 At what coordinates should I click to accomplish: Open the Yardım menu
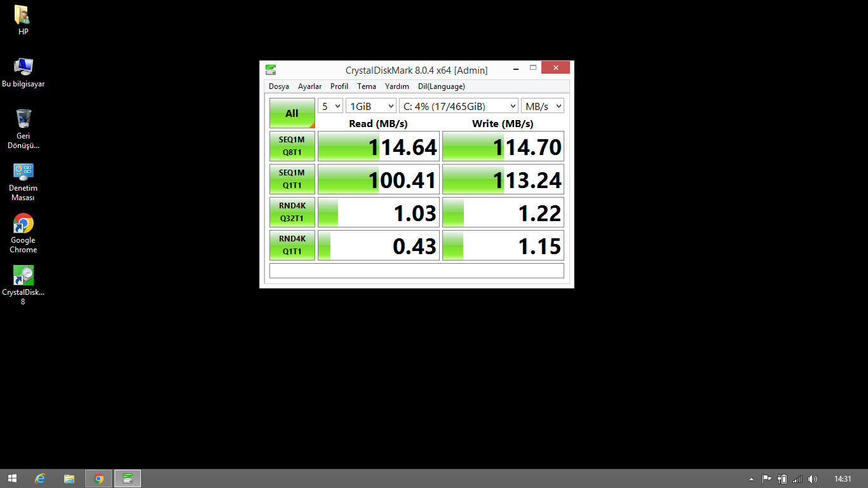click(397, 86)
